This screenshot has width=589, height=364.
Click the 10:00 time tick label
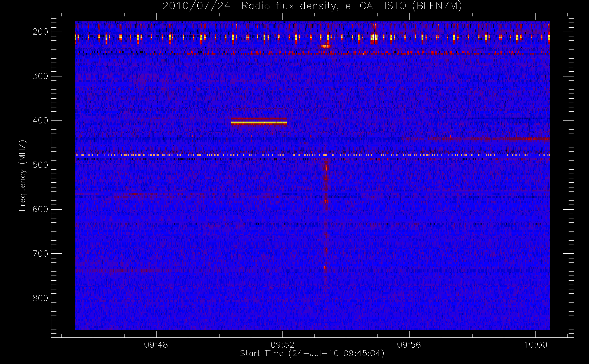(535, 345)
